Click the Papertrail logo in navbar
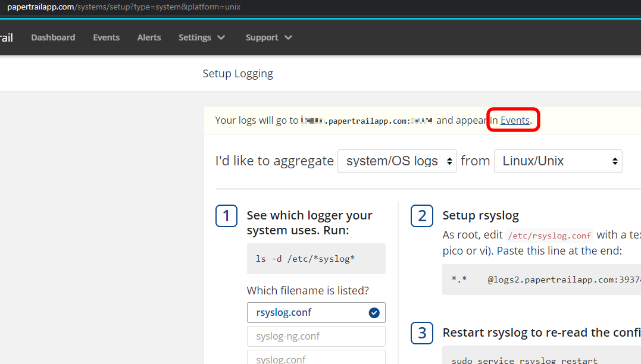 click(x=7, y=37)
